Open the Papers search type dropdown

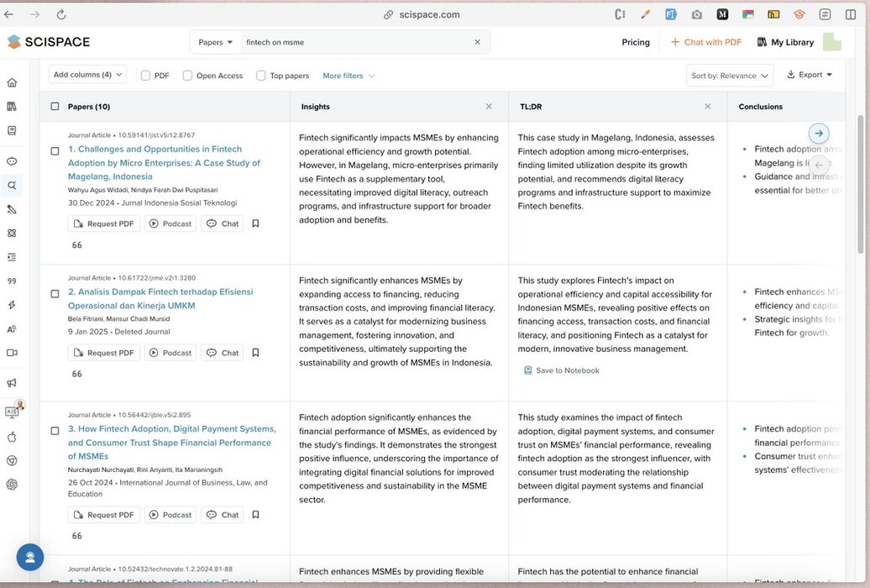[x=216, y=42]
